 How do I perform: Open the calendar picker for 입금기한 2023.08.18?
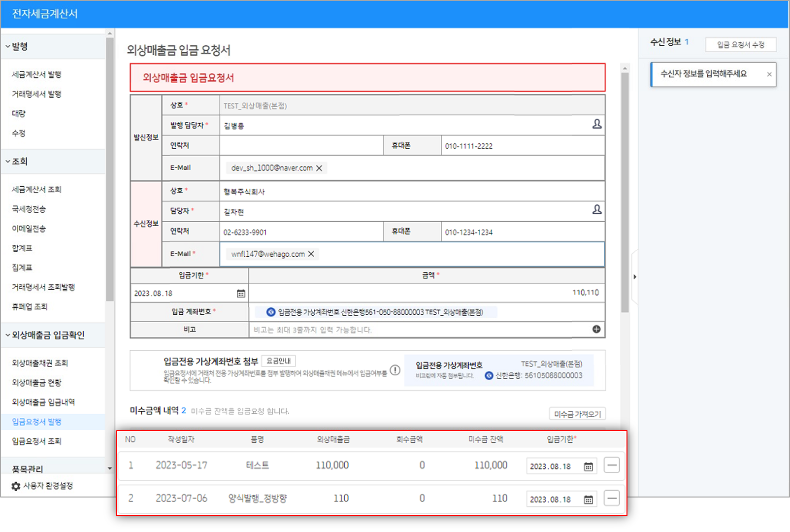pyautogui.click(x=241, y=292)
